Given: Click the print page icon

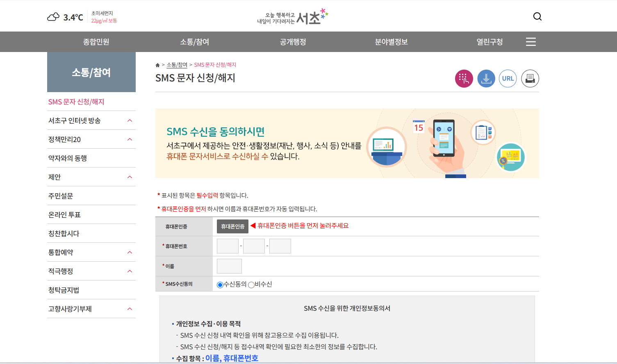Looking at the screenshot, I should click(x=530, y=79).
